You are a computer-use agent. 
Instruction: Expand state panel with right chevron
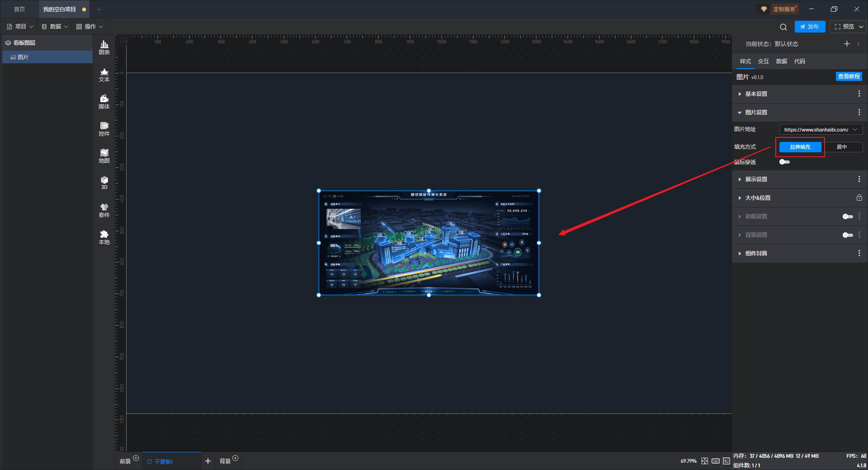[858, 44]
